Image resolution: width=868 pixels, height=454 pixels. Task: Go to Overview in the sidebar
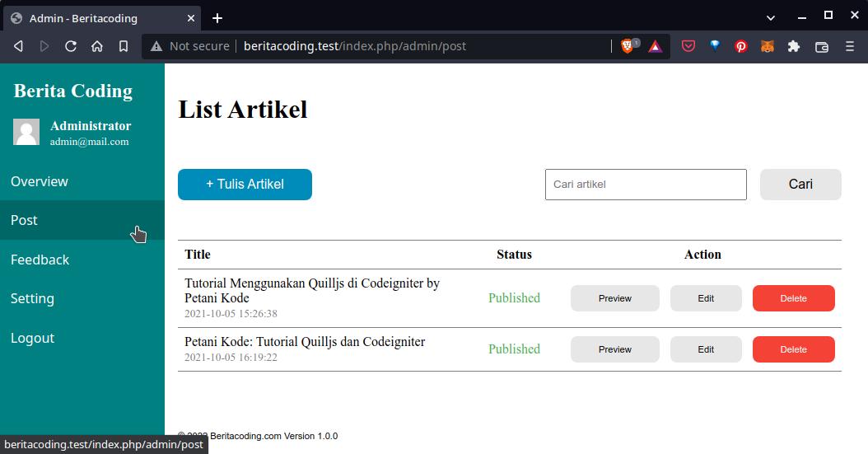coord(40,181)
